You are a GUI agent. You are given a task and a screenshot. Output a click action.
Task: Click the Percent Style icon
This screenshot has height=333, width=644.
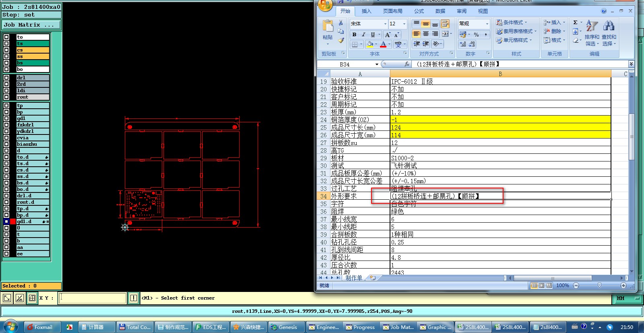tap(476, 35)
